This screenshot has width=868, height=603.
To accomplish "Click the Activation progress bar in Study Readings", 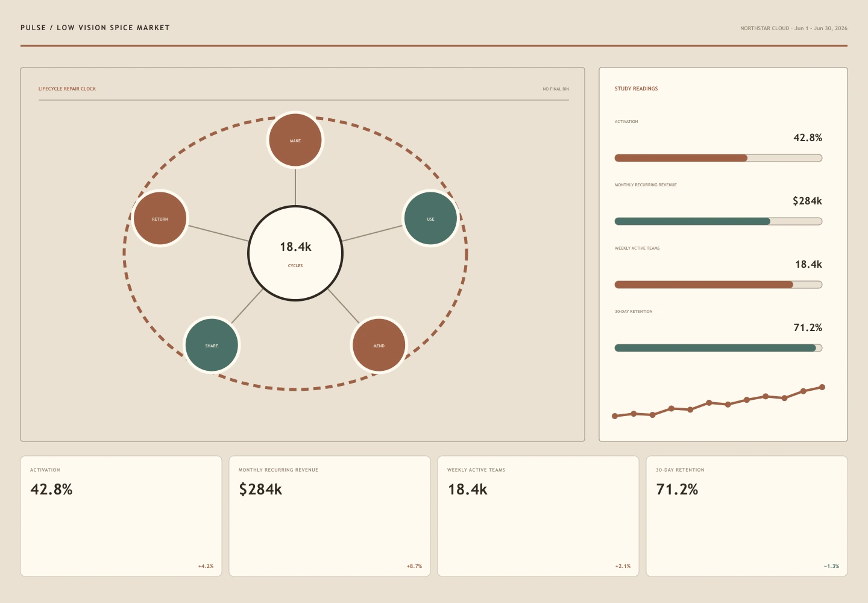I will tap(719, 158).
